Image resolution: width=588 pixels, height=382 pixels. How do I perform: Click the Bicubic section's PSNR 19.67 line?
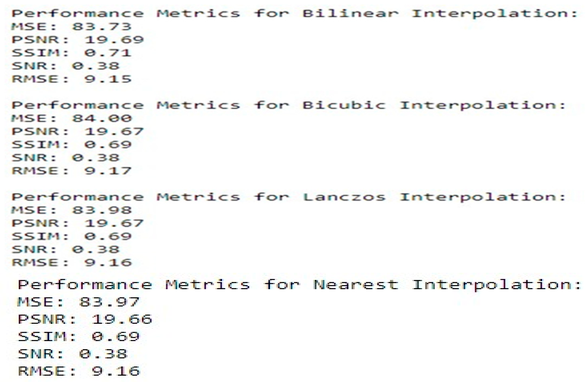click(77, 131)
